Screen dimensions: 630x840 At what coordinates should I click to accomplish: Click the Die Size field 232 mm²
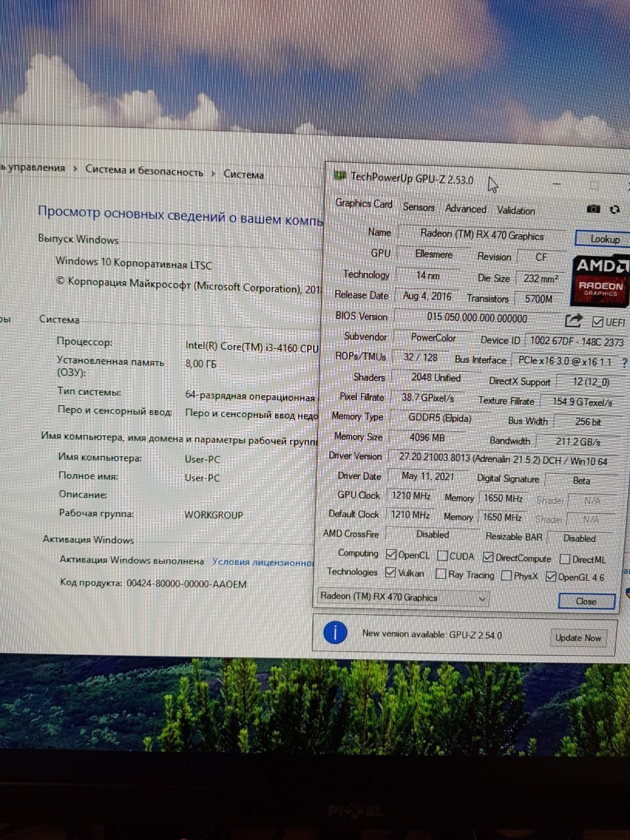541,278
